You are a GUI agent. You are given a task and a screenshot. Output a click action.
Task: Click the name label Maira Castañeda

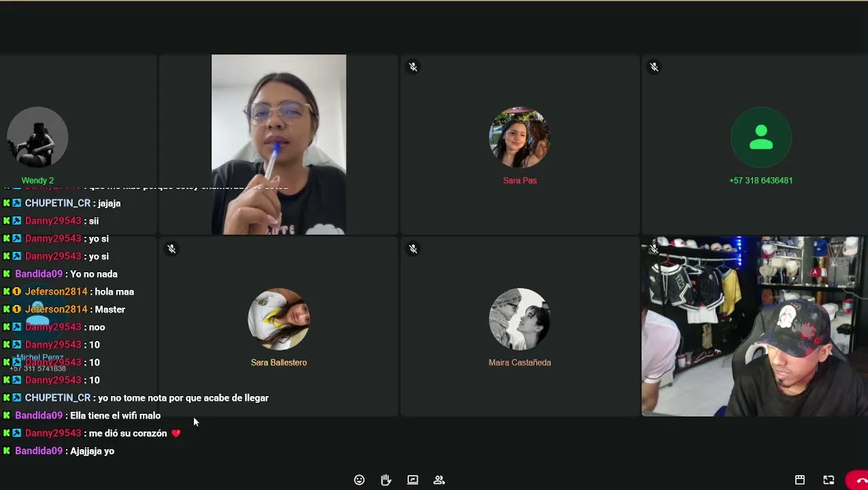[x=520, y=362]
